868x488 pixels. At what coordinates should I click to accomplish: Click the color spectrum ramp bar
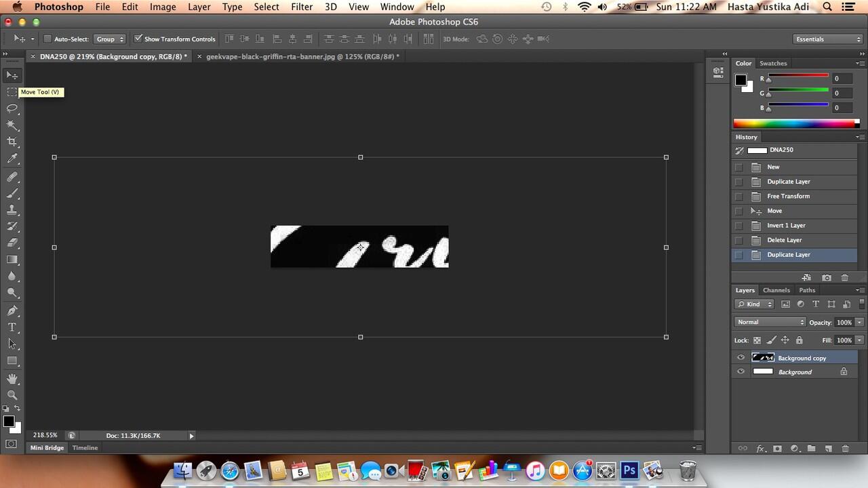[x=795, y=124]
